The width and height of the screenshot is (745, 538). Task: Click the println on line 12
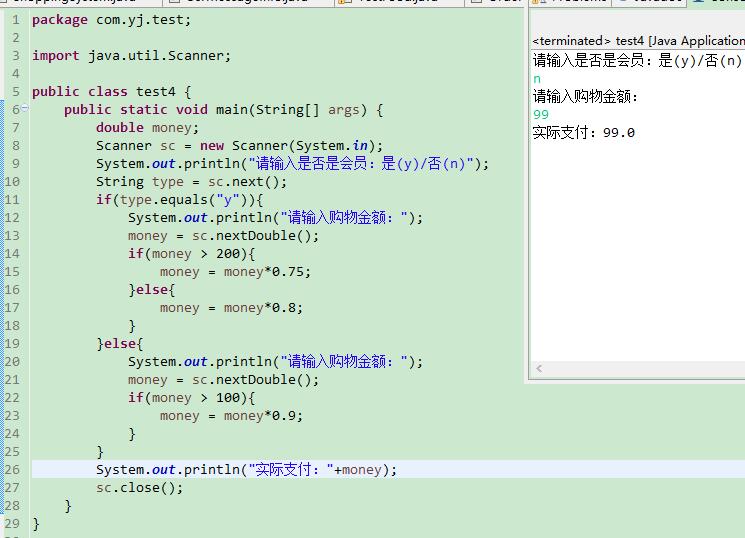coord(275,218)
